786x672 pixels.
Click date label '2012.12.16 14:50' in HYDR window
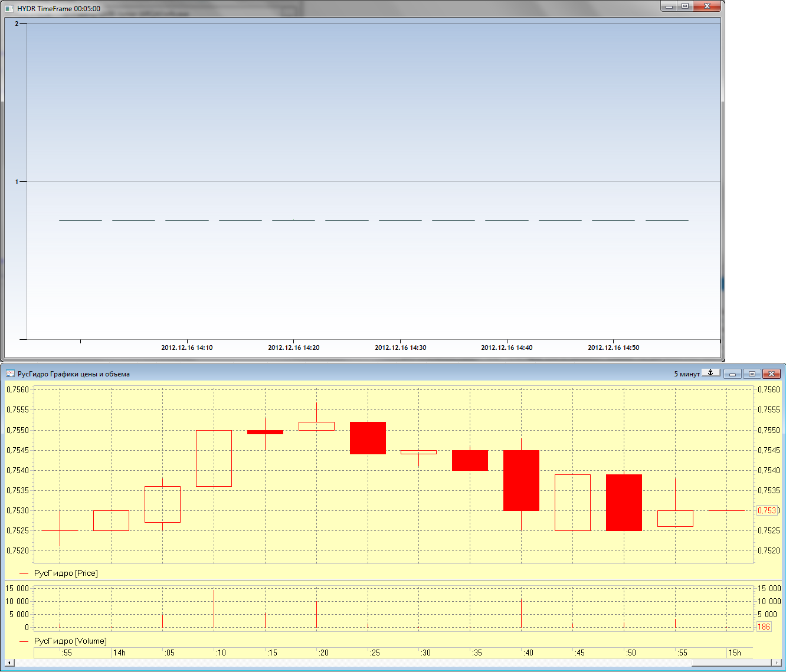click(614, 348)
